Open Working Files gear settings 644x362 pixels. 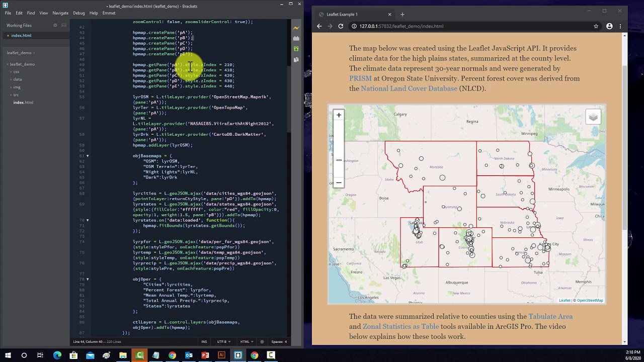pyautogui.click(x=55, y=25)
